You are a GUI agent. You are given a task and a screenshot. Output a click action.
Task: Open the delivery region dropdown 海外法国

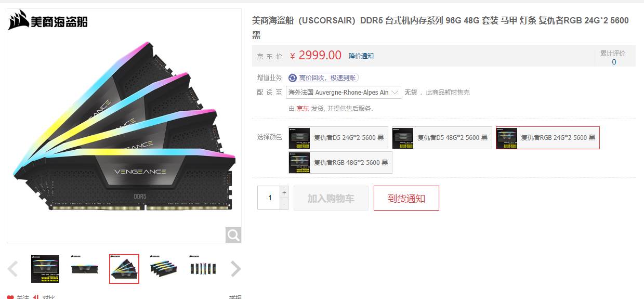(x=344, y=92)
